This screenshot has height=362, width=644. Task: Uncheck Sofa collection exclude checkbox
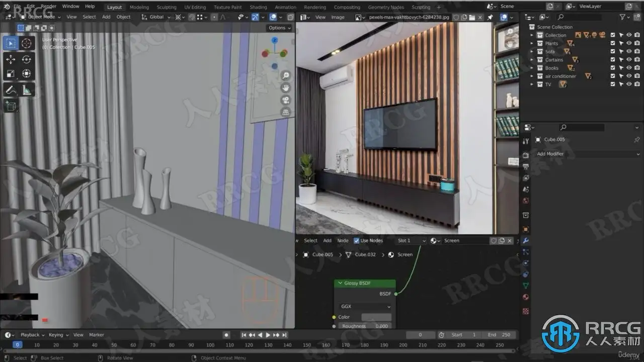click(x=613, y=51)
